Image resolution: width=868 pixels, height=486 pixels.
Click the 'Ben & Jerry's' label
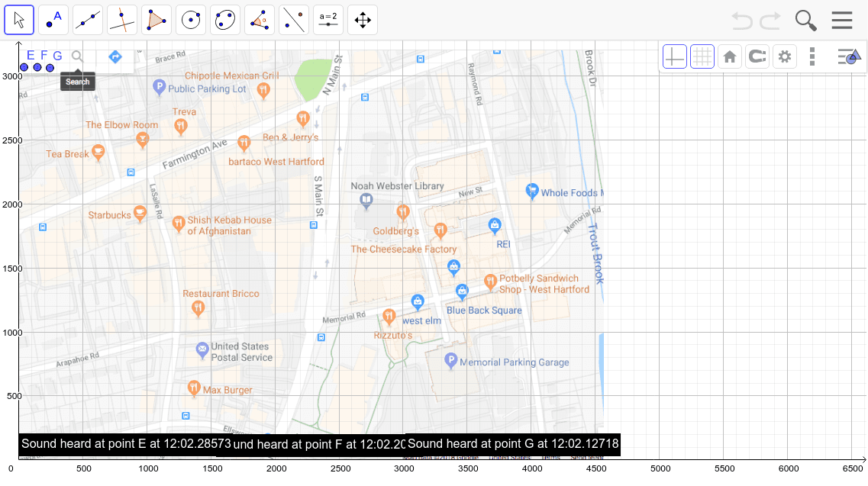(x=291, y=137)
